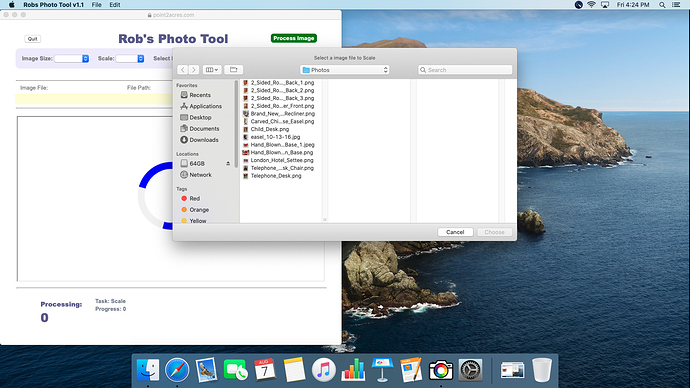
Task: Open Finder from the dock
Action: point(147,370)
